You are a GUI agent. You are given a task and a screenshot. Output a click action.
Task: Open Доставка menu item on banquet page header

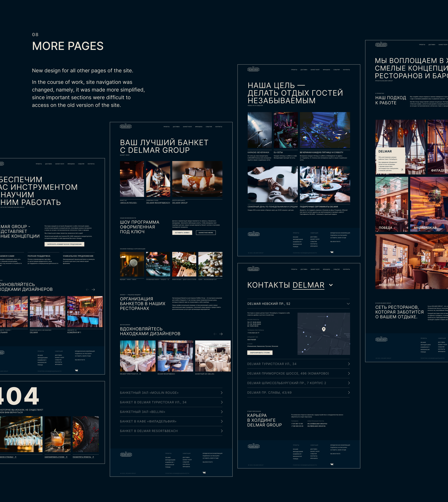pos(176,127)
